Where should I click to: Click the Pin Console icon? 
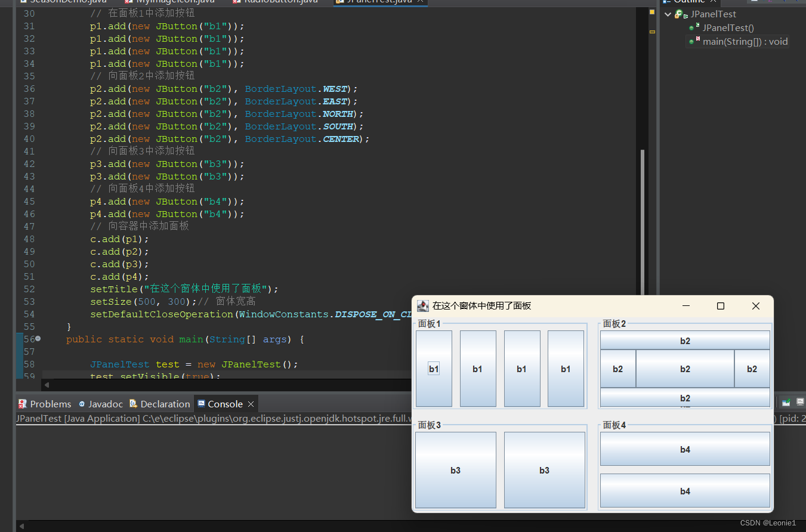click(x=786, y=402)
